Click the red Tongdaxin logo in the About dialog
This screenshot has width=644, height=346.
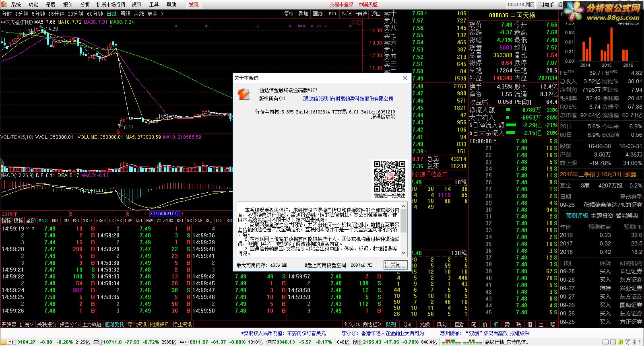[244, 95]
